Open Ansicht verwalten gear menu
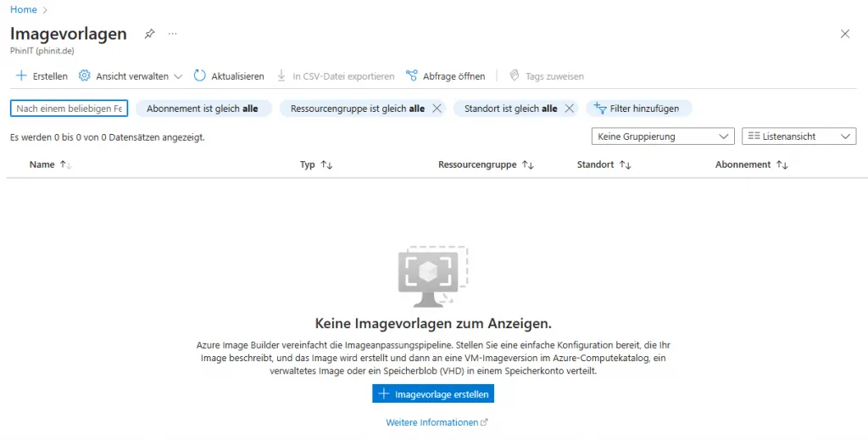Image resolution: width=868 pixels, height=440 pixels. (85, 76)
